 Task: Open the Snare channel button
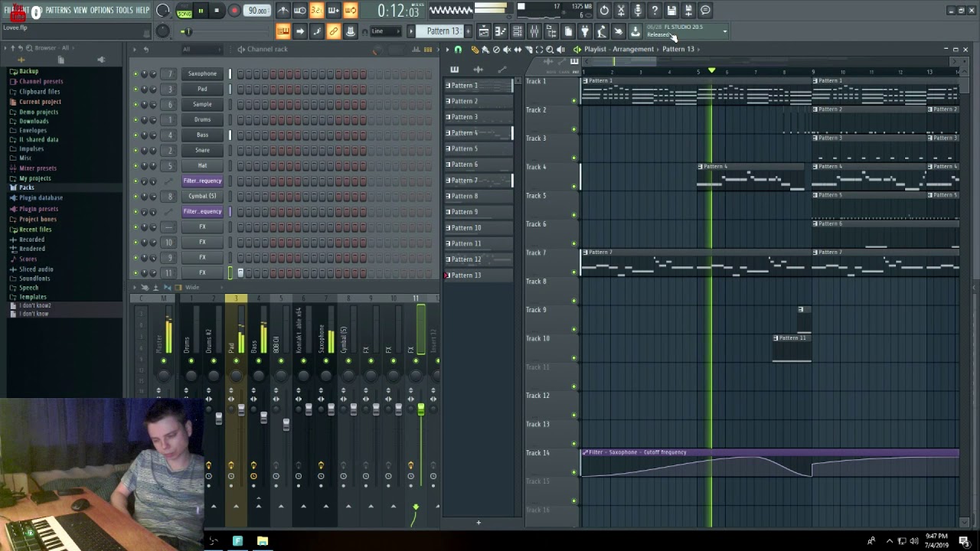pyautogui.click(x=202, y=150)
